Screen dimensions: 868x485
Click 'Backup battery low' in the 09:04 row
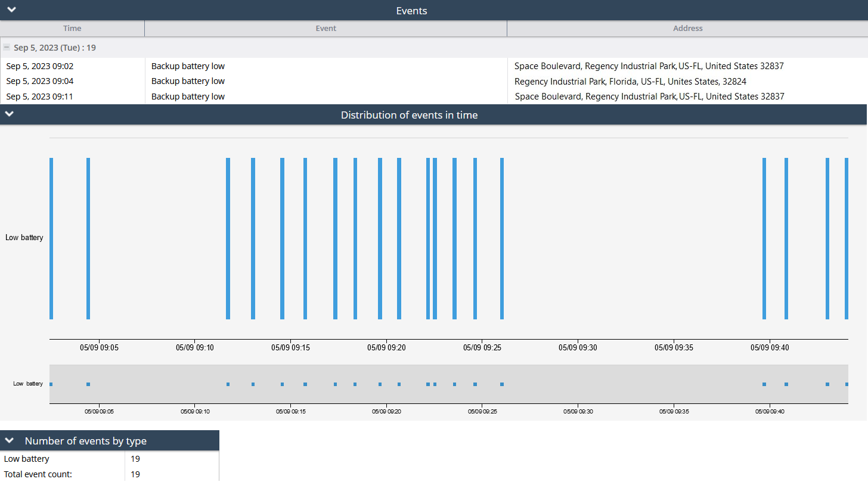188,81
